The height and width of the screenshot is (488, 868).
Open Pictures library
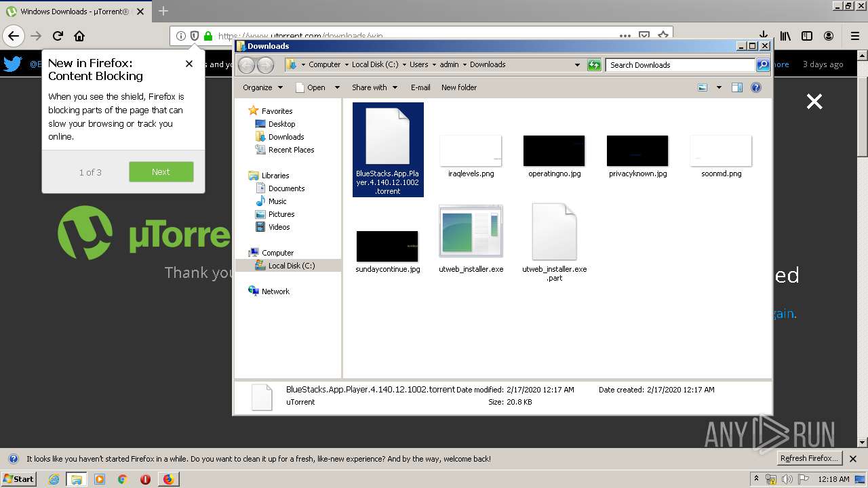click(x=281, y=214)
